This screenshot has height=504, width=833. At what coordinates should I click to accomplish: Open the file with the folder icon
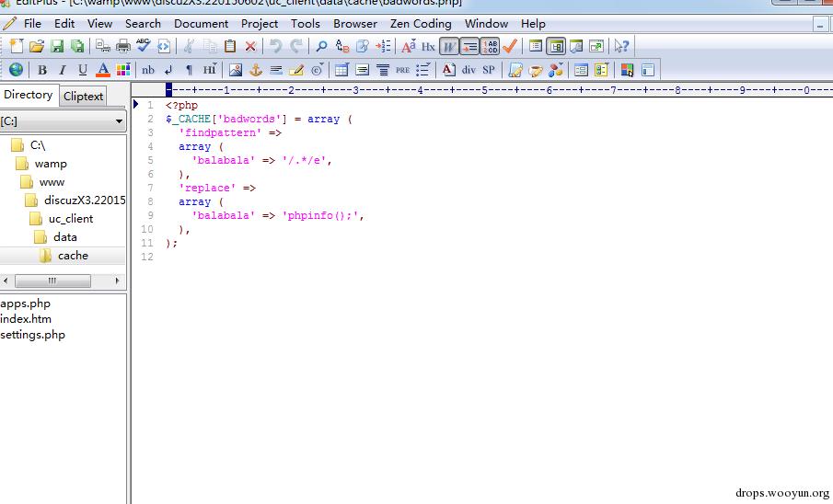tap(37, 46)
